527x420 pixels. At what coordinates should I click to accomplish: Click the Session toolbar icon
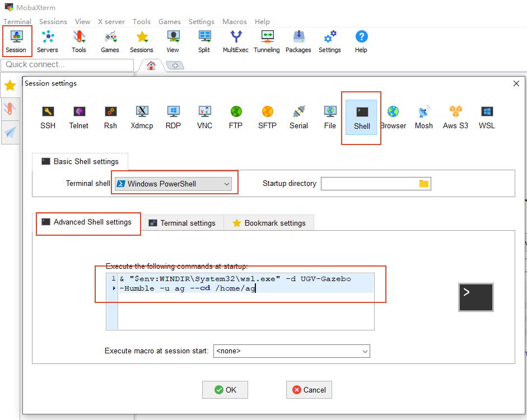(16, 41)
